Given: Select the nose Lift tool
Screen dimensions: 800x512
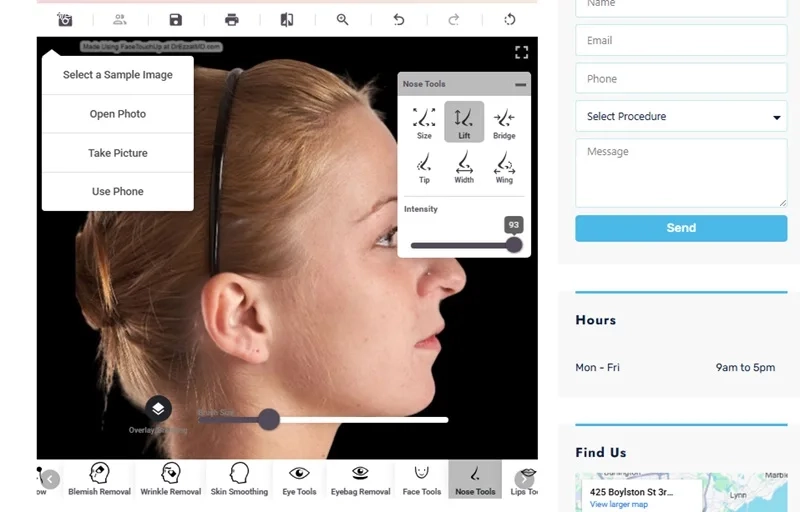Looking at the screenshot, I should (464, 122).
